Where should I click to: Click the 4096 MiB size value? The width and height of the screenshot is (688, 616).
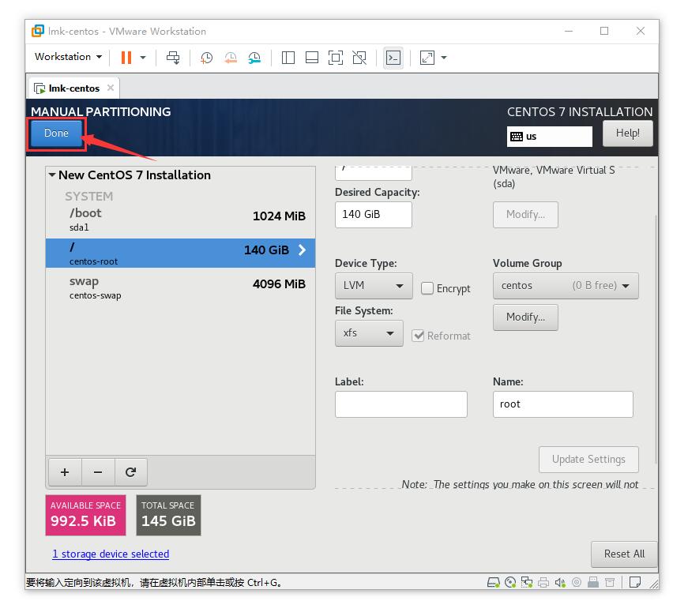pos(279,284)
